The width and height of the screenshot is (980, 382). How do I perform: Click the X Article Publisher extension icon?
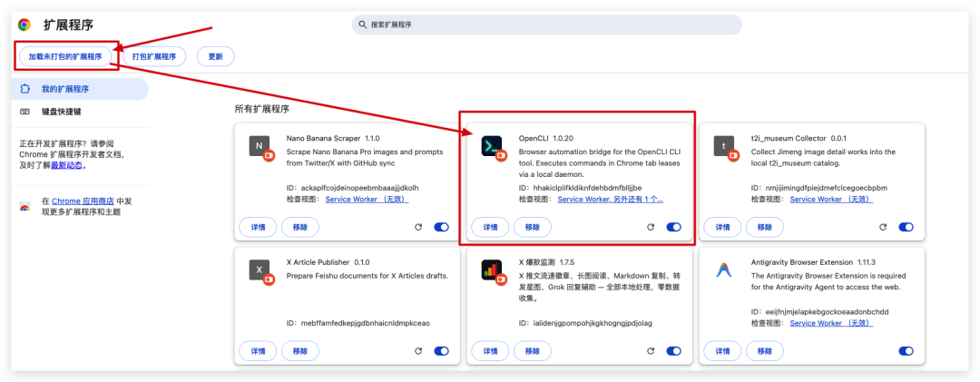pyautogui.click(x=259, y=270)
